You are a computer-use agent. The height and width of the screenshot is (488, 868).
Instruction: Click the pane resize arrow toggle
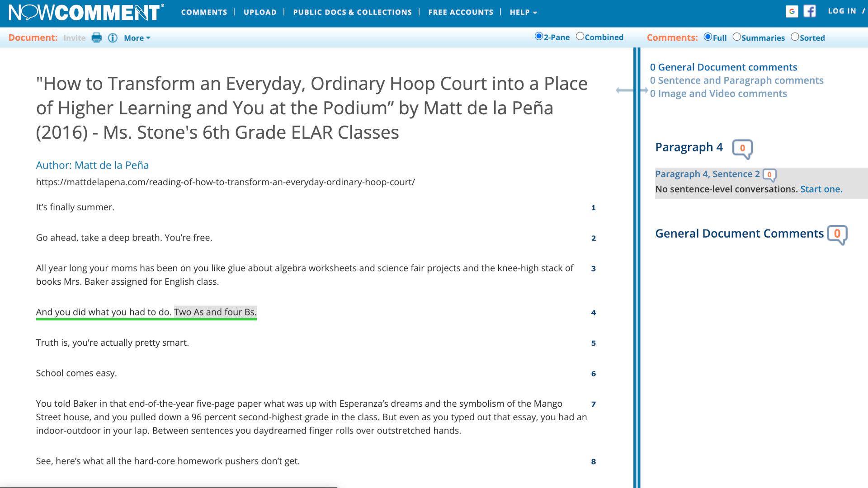[632, 90]
